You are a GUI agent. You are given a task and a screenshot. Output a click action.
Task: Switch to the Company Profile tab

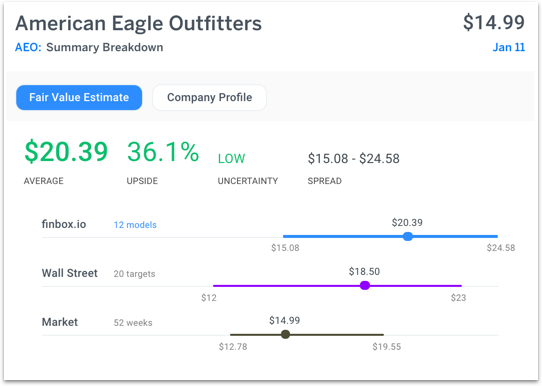click(x=209, y=97)
